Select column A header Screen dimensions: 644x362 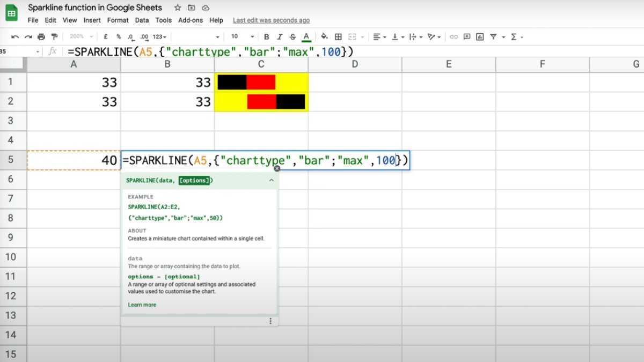74,64
